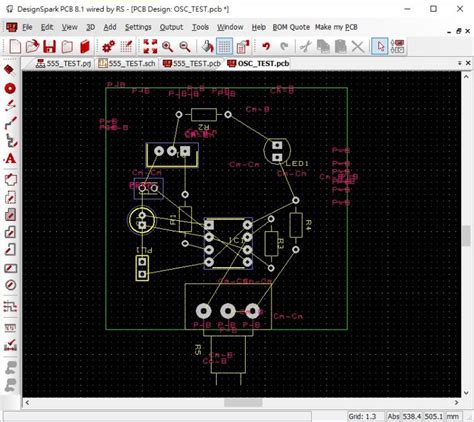Click the horizontal scrollbar right arrow

pyautogui.click(x=457, y=403)
